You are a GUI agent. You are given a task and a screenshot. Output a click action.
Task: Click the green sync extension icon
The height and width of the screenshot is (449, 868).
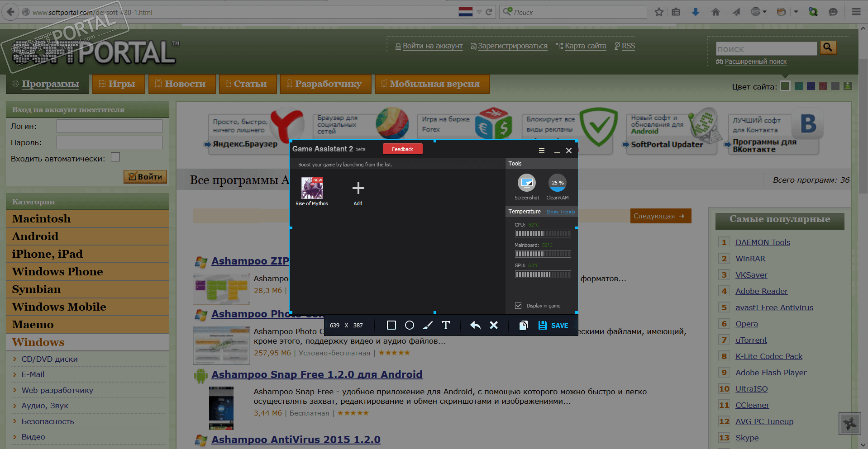[x=813, y=12]
